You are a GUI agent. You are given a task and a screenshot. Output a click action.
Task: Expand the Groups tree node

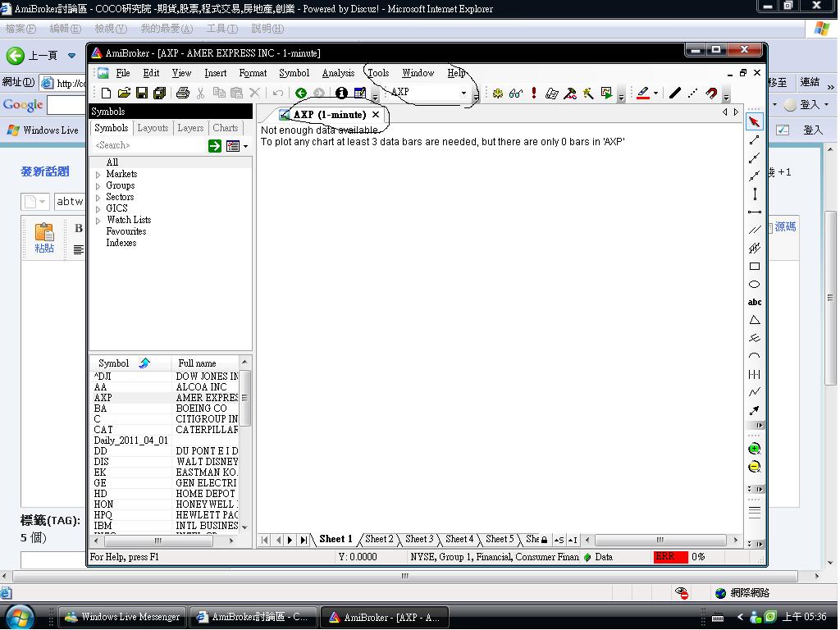coord(98,186)
